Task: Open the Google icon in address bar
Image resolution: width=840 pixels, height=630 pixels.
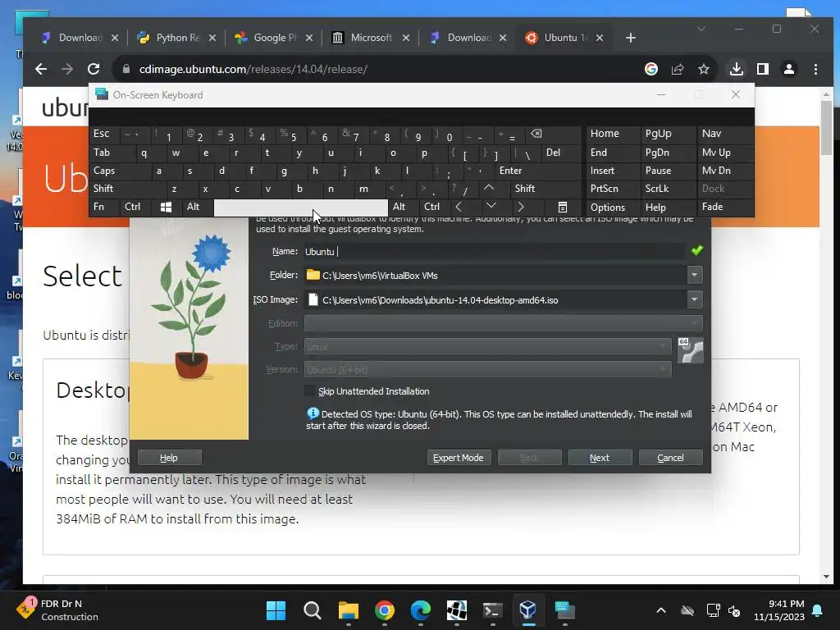Action: pyautogui.click(x=651, y=69)
